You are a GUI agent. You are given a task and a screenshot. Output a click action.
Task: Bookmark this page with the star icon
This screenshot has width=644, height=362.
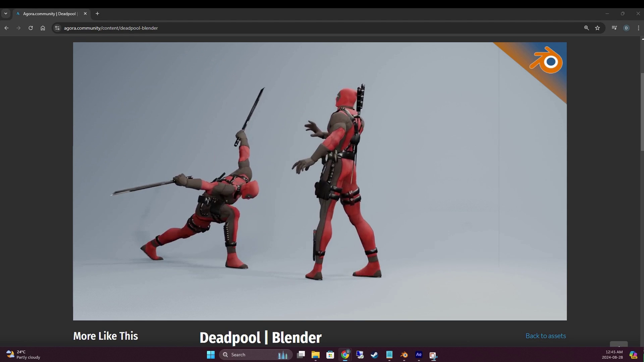(x=597, y=28)
